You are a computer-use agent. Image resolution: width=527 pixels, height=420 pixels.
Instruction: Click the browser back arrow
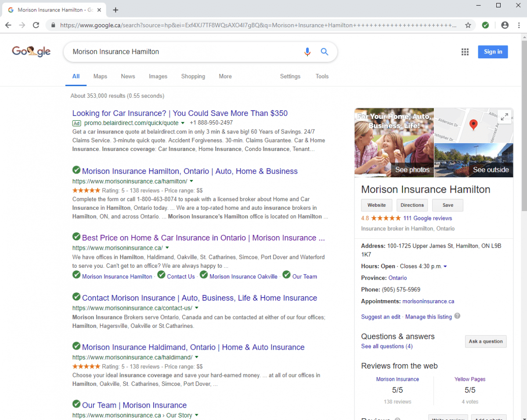click(8, 25)
